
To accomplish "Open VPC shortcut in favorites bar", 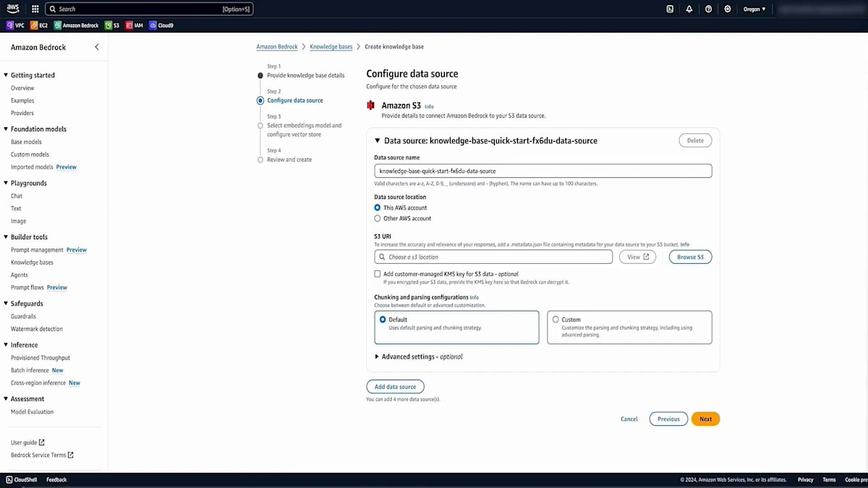I will (x=15, y=25).
